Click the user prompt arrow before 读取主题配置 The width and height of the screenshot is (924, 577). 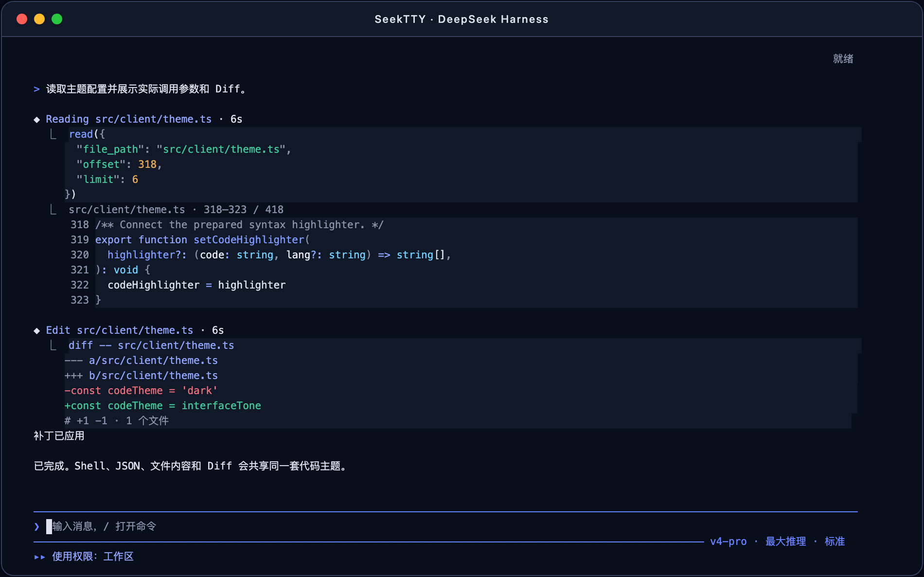pyautogui.click(x=37, y=89)
